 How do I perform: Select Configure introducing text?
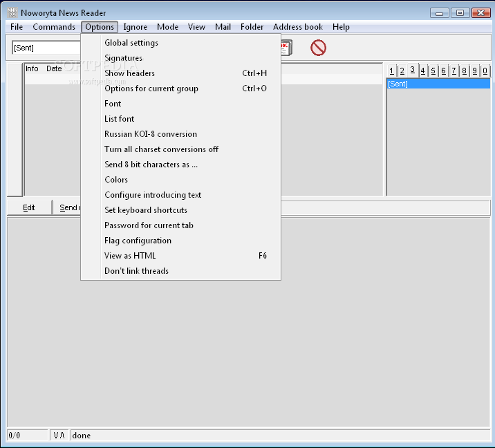(181, 194)
